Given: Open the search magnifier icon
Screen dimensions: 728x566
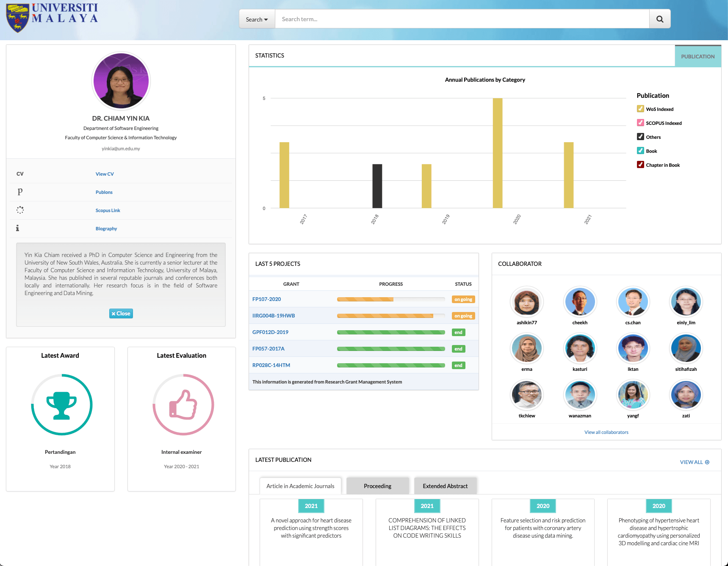Looking at the screenshot, I should tap(659, 19).
